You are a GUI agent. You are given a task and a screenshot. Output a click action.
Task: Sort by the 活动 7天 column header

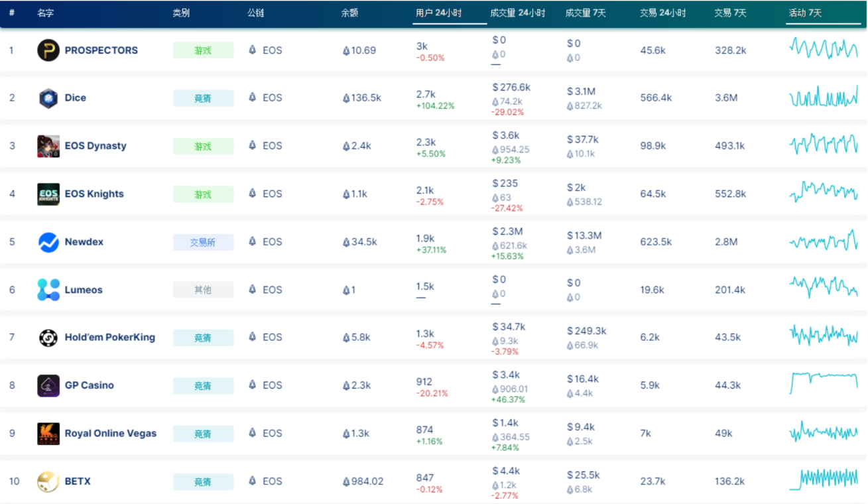[805, 13]
